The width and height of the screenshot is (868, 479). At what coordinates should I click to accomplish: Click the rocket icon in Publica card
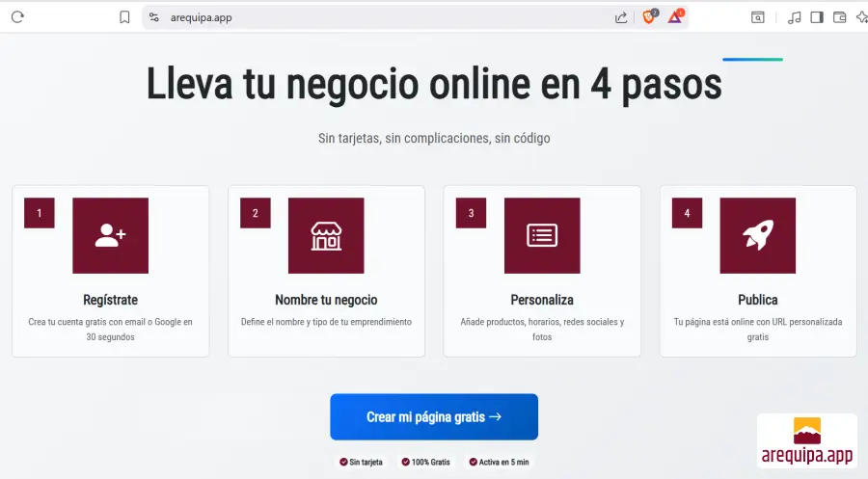click(x=758, y=235)
